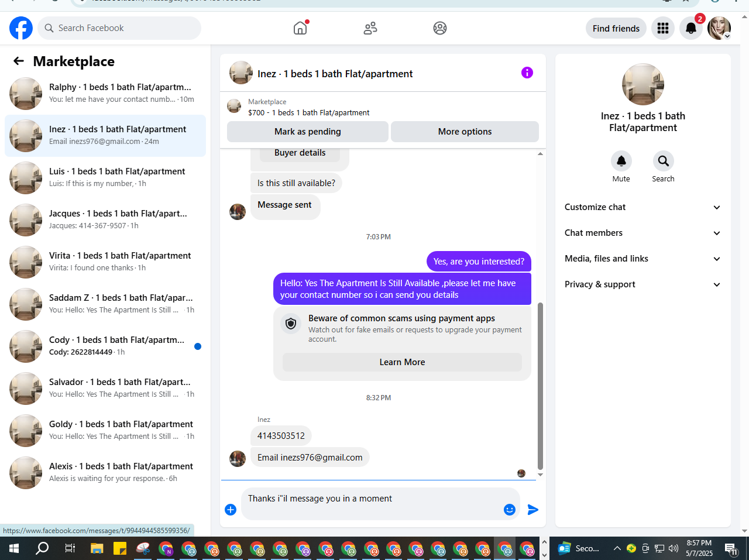Click the Buyer details button
Viewport: 749px width, 560px height.
pyautogui.click(x=300, y=153)
